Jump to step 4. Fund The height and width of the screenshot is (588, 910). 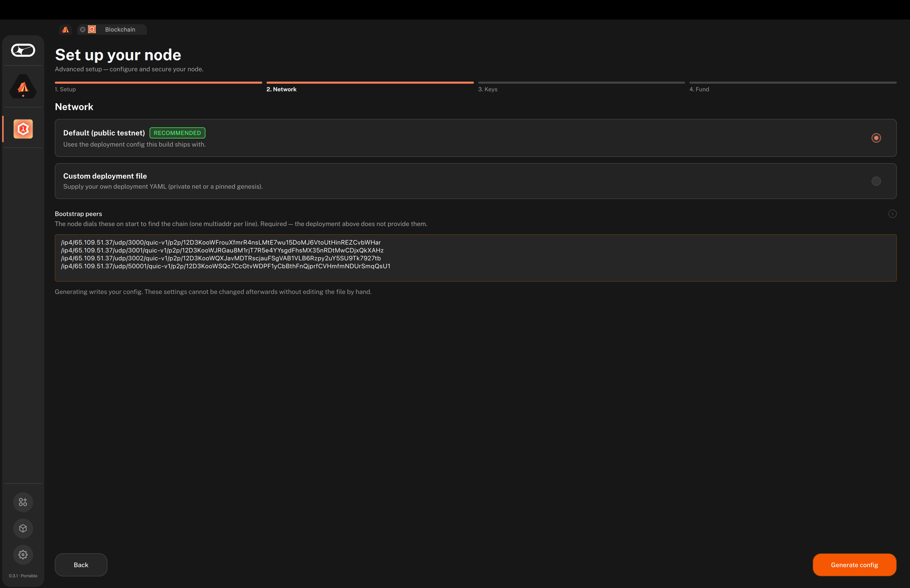[699, 89]
